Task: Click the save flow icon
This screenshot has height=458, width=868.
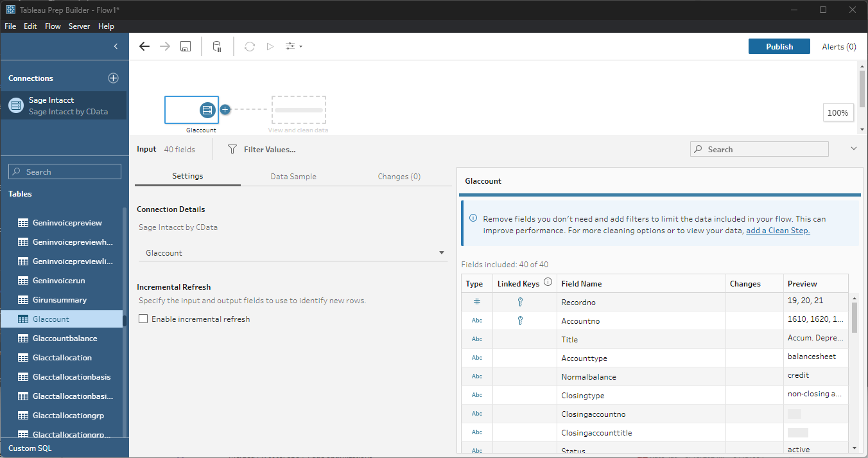Action: click(185, 46)
